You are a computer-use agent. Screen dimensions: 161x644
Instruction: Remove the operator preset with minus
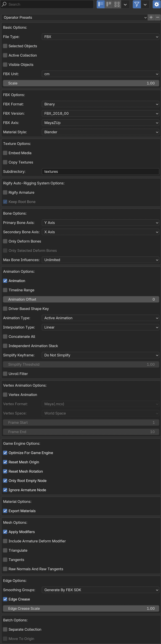pyautogui.click(x=158, y=17)
